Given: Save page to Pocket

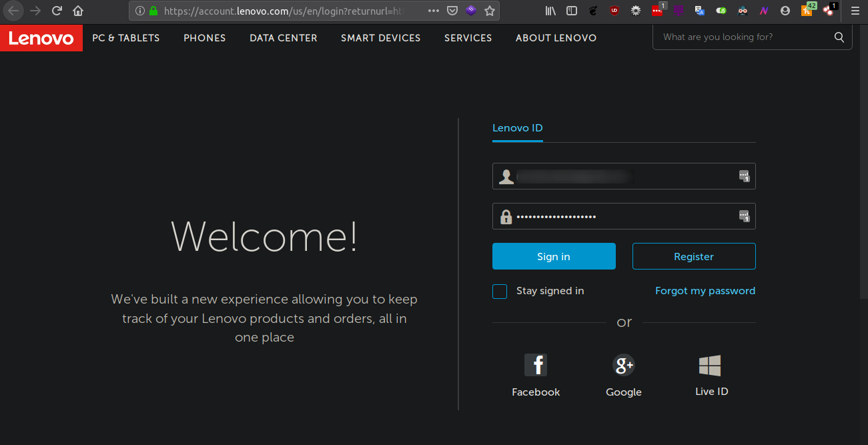Looking at the screenshot, I should tap(452, 11).
